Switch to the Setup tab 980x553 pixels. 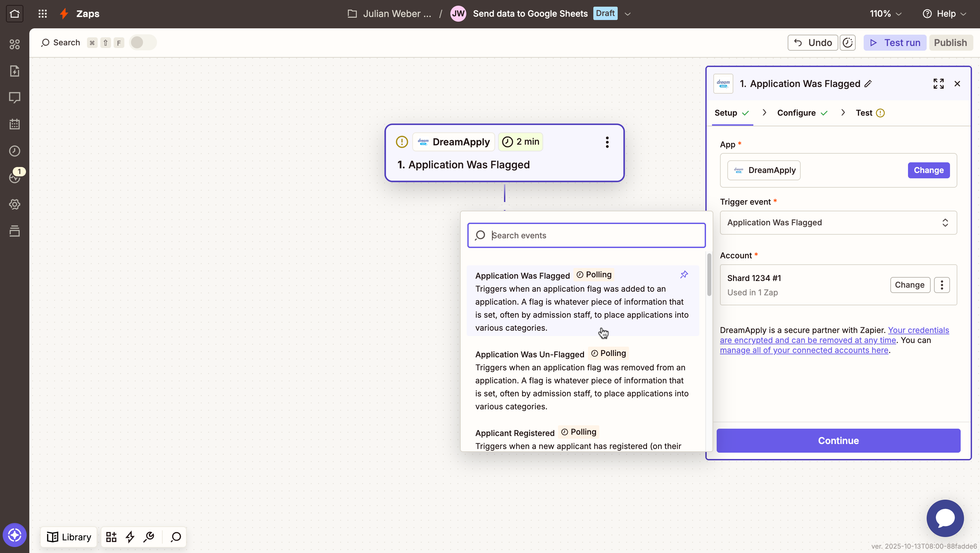click(x=732, y=113)
